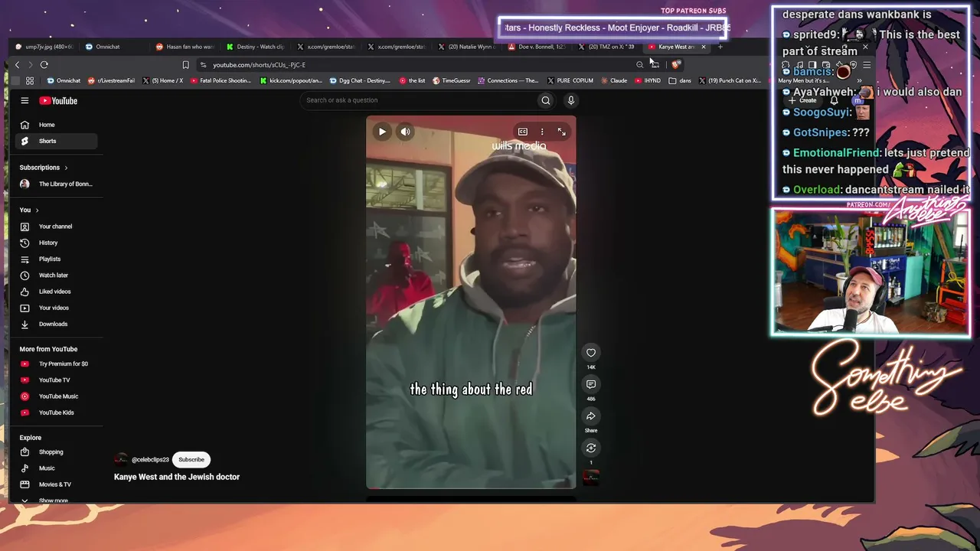Open the r/LivestreamFail bookmark
Viewport: 980px width, 551px height.
(112, 80)
